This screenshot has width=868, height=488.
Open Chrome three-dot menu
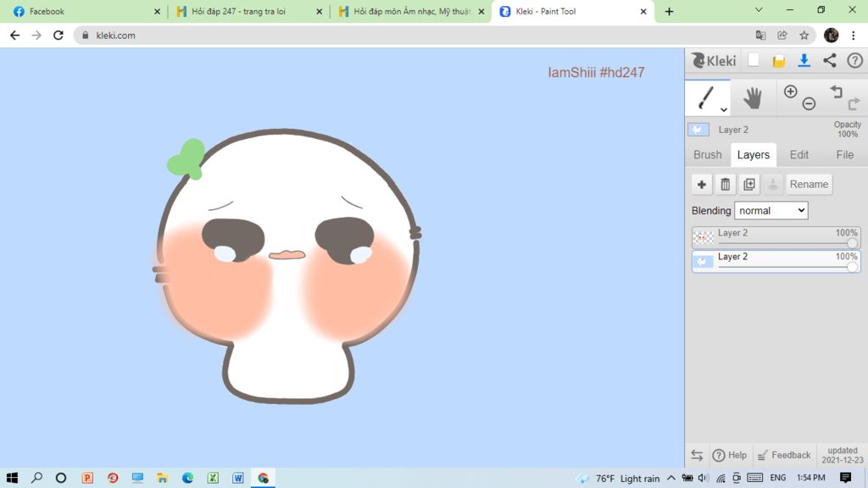click(x=853, y=36)
